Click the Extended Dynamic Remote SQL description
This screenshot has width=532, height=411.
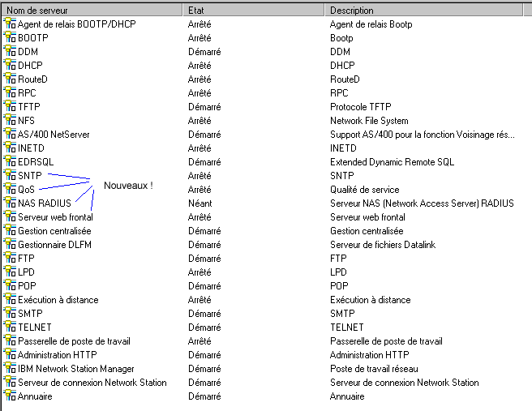coord(392,162)
